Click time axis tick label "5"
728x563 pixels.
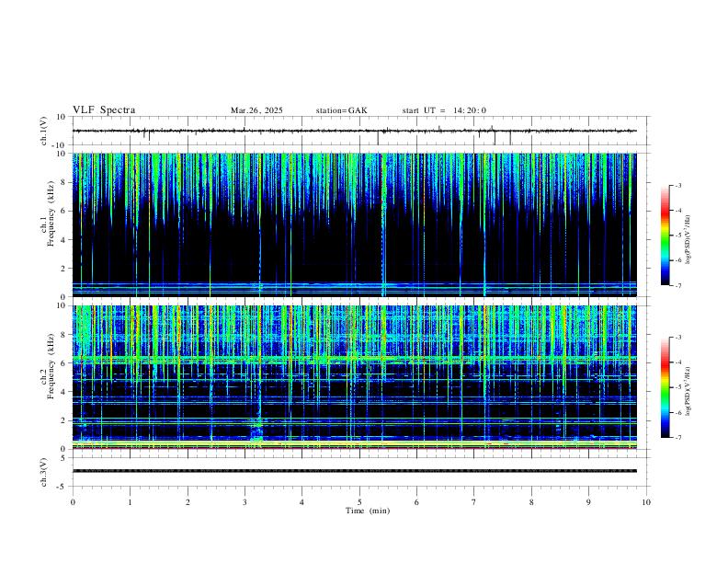(359, 502)
